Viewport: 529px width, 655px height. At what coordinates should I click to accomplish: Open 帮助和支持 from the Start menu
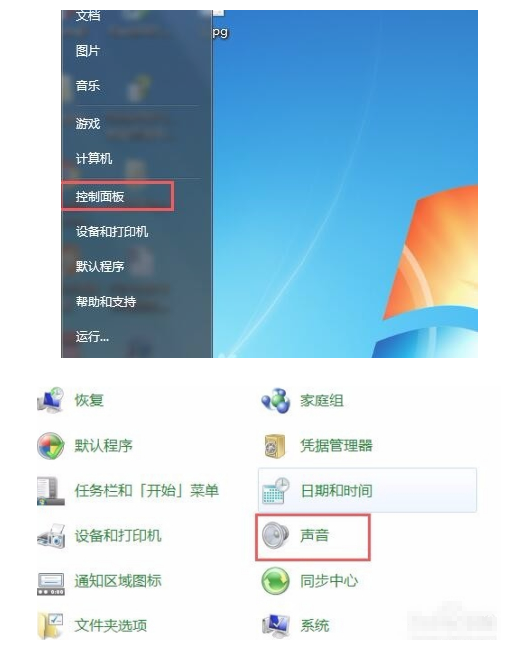106,301
